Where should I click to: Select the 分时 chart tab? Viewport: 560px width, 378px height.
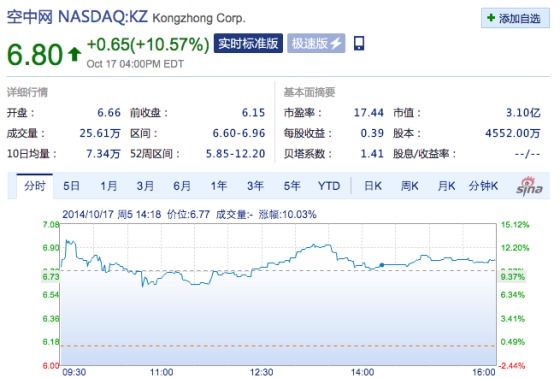35,186
